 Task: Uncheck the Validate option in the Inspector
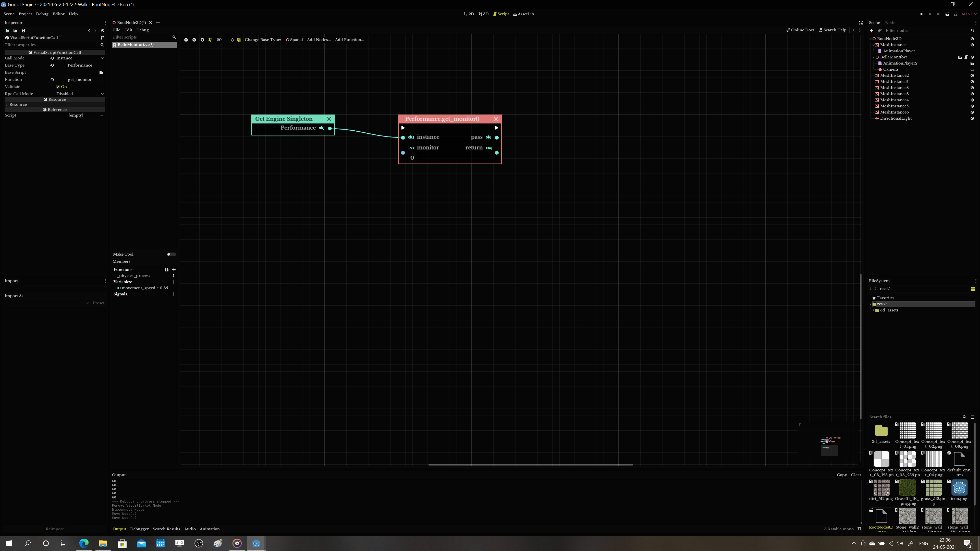click(x=58, y=87)
